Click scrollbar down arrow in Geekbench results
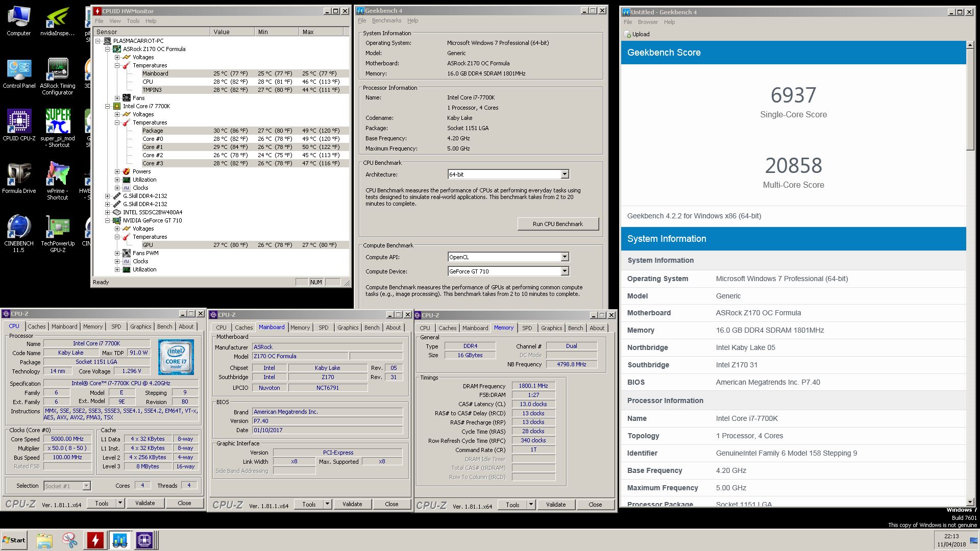This screenshot has width=980, height=551. pyautogui.click(x=970, y=502)
